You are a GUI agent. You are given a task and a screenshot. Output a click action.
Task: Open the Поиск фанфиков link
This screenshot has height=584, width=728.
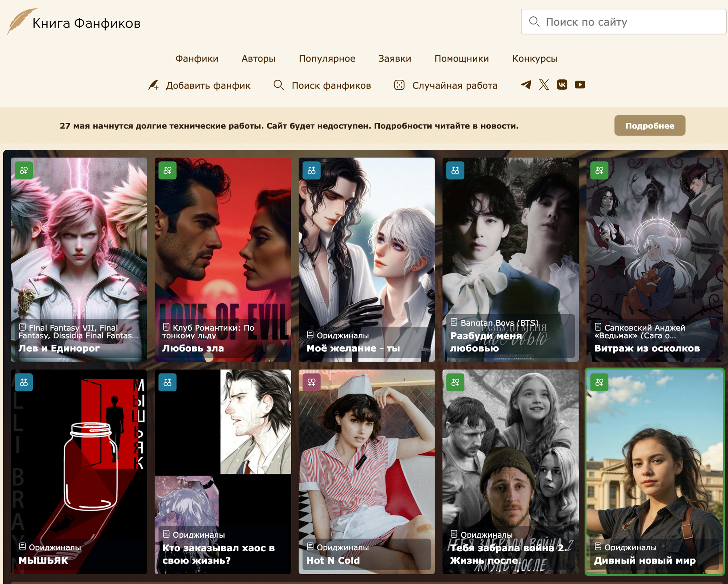click(331, 86)
